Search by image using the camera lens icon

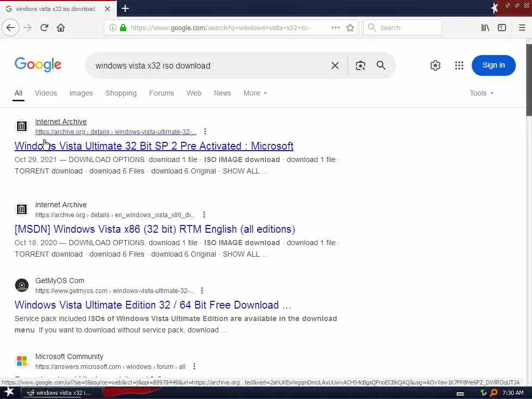361,65
